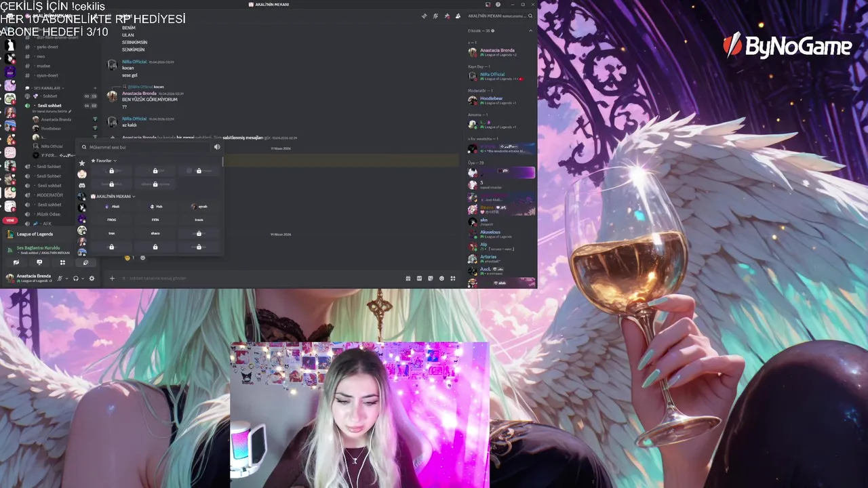
Task: Collapse the Etkinlik activity section chevron
Action: (x=530, y=30)
